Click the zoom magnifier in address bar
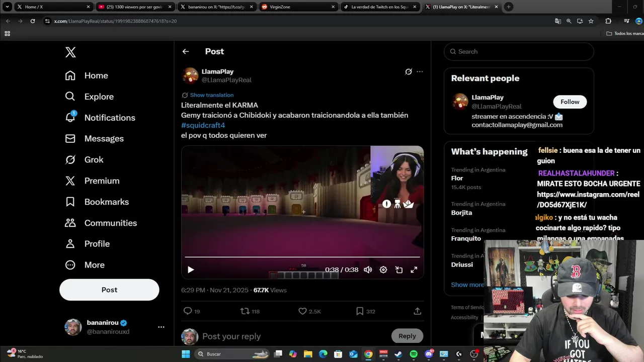 coord(569,21)
